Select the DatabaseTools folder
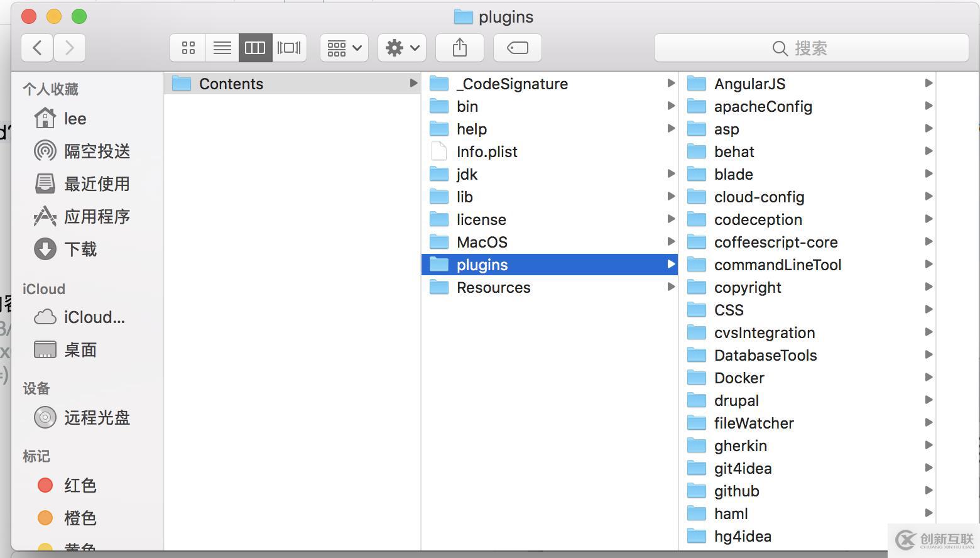Image resolution: width=980 pixels, height=558 pixels. [808, 355]
